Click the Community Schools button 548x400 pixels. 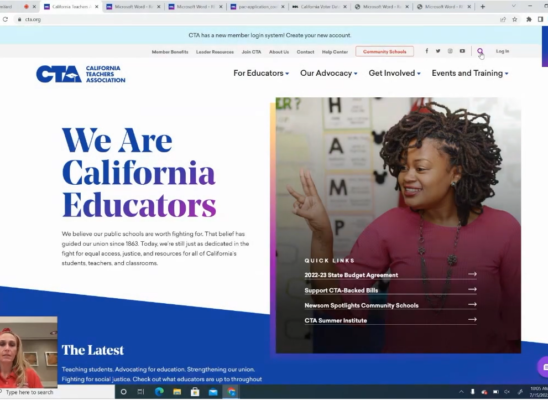click(384, 51)
